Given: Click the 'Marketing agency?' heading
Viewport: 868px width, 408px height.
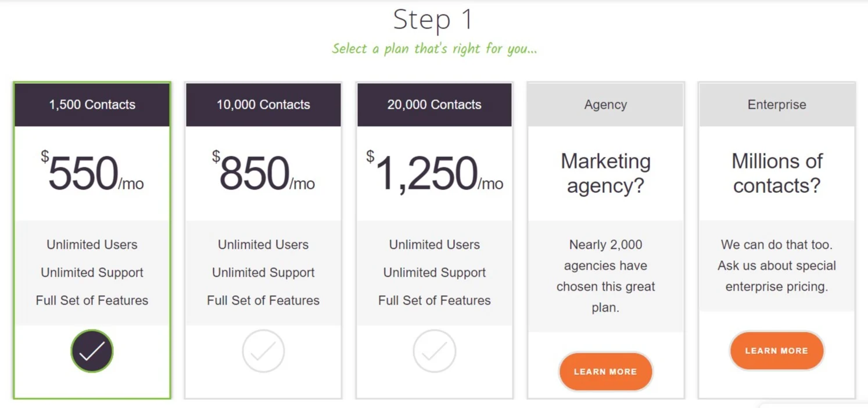Looking at the screenshot, I should (605, 173).
